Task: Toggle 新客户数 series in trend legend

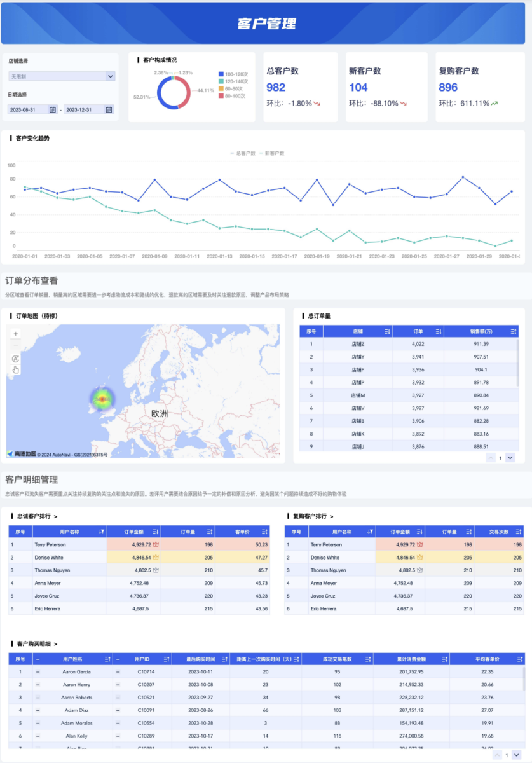Action: [x=271, y=153]
